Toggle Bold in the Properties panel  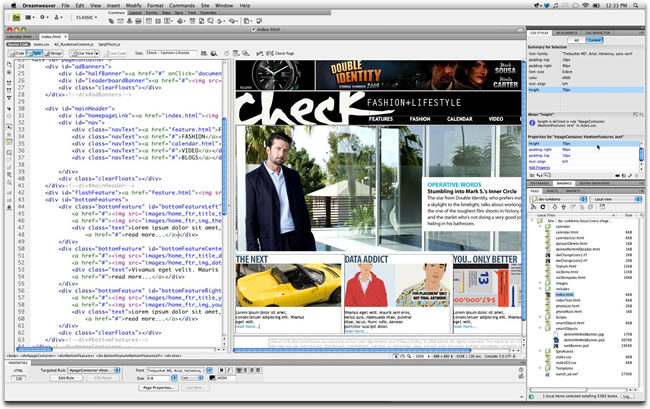tap(222, 370)
